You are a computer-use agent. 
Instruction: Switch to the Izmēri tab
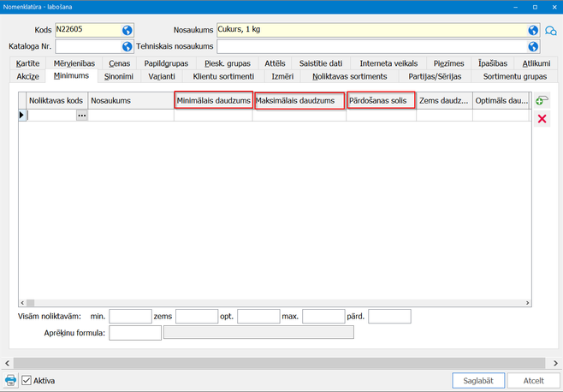tap(282, 76)
